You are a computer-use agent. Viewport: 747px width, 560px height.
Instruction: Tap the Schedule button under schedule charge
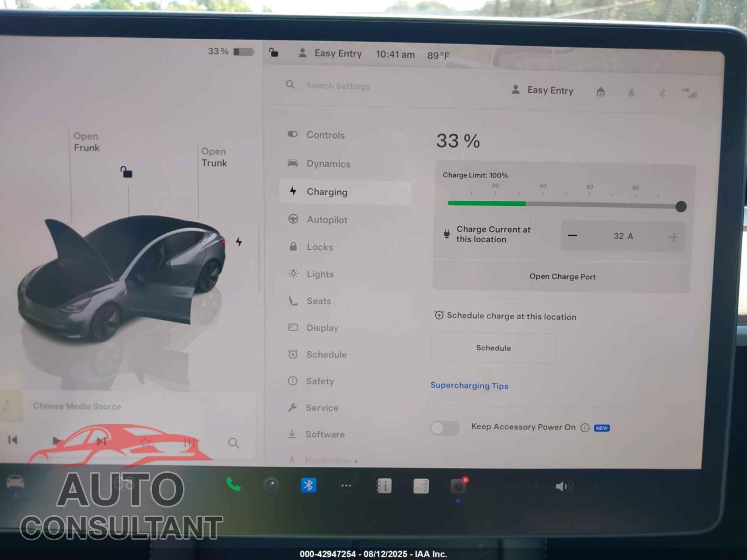pyautogui.click(x=493, y=348)
